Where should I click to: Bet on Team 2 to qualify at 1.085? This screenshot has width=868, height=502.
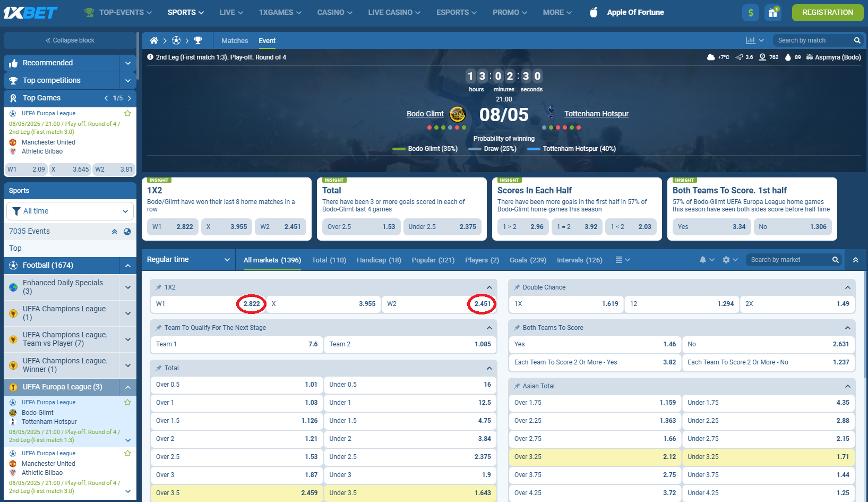point(410,344)
